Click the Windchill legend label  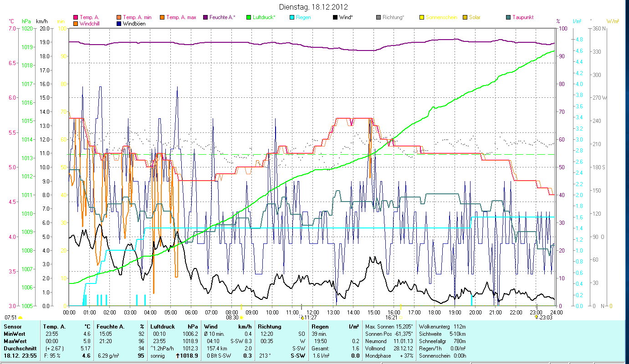[90, 24]
